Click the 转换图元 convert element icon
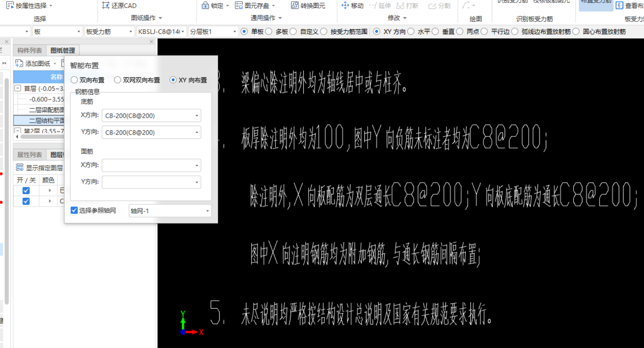This screenshot has width=644, height=348. tap(295, 5)
